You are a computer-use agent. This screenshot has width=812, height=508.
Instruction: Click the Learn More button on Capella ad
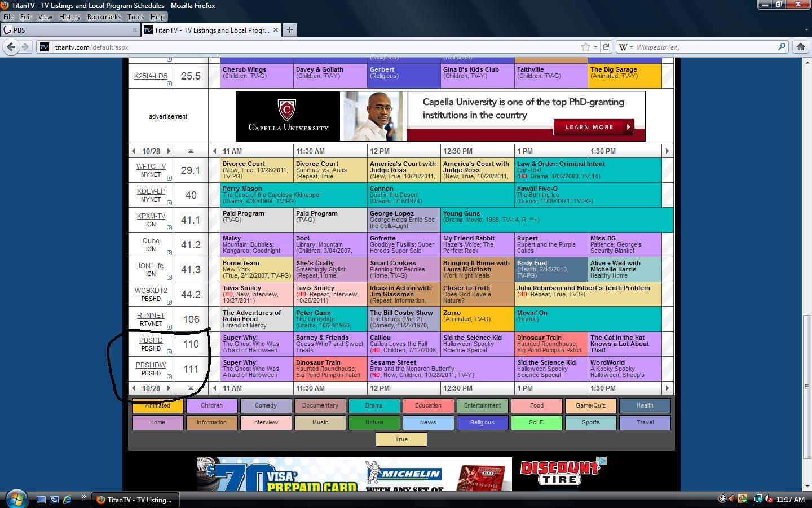point(594,127)
